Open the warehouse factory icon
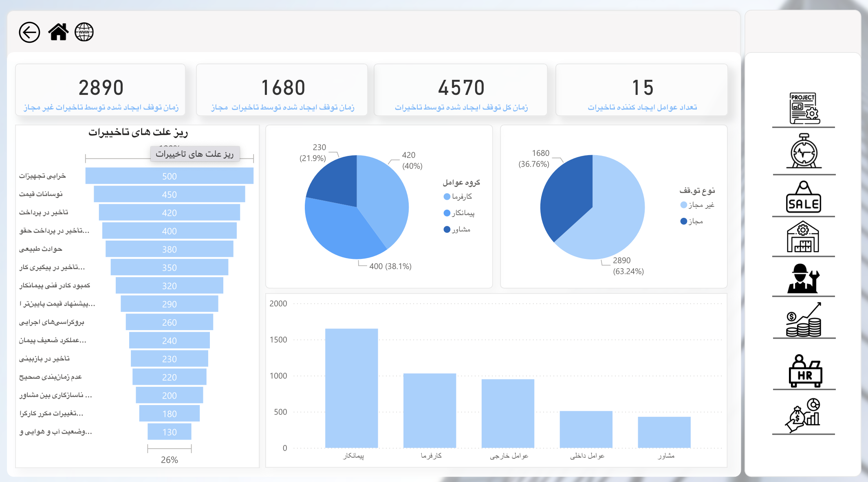The width and height of the screenshot is (868, 482). click(803, 237)
